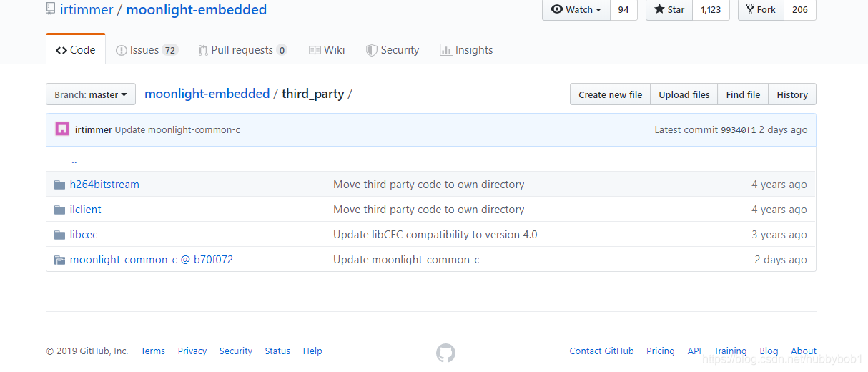
Task: Click the Pull requests count badge 0
Action: point(282,50)
